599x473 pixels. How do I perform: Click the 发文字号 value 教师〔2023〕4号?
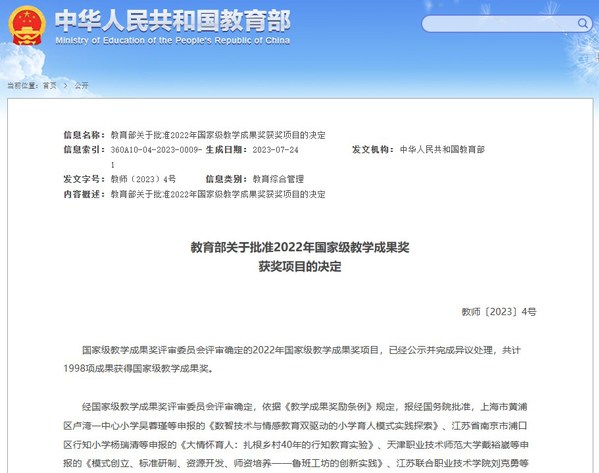143,179
